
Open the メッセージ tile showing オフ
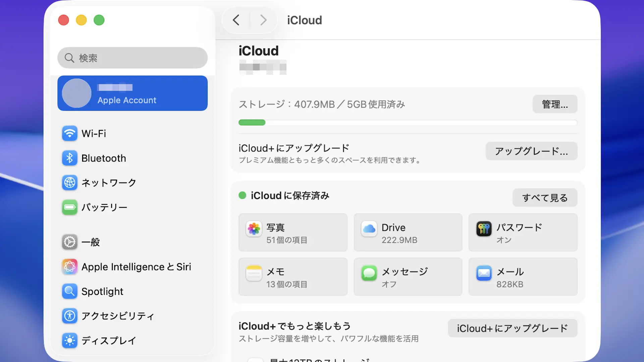point(408,277)
